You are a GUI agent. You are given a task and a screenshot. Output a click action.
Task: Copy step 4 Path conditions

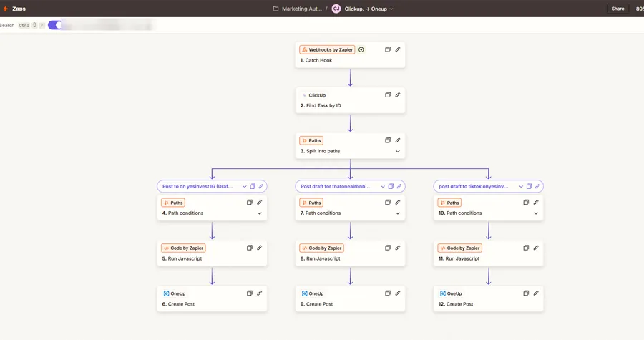249,203
